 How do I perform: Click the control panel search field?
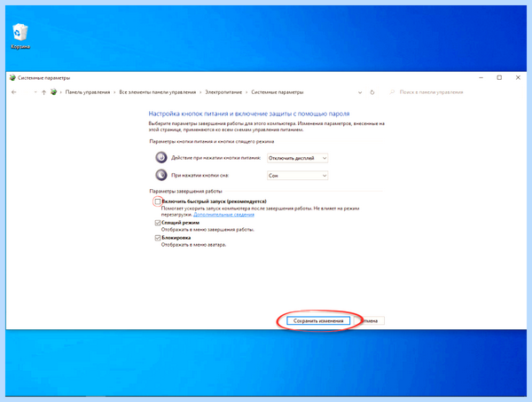(x=455, y=92)
